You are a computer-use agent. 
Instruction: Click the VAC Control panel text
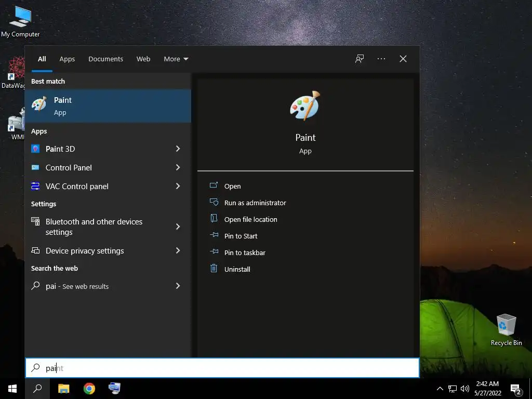click(x=77, y=186)
